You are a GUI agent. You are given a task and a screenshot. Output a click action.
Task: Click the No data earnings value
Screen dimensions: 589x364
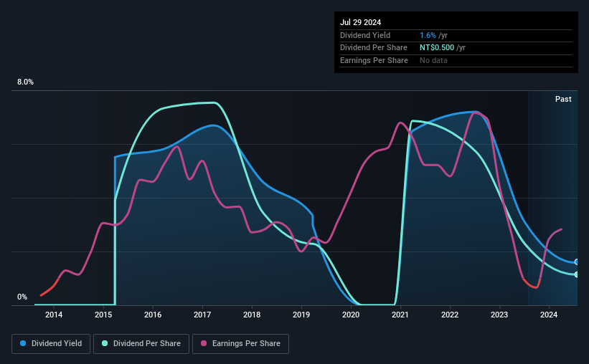[x=433, y=60]
